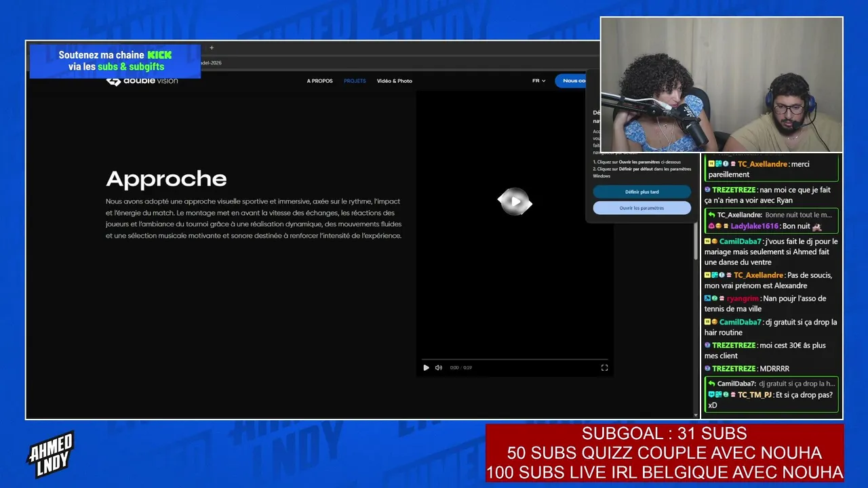Image resolution: width=868 pixels, height=488 pixels.
Task: Click TREZETREZE on the 30€ message
Action: coord(733,345)
